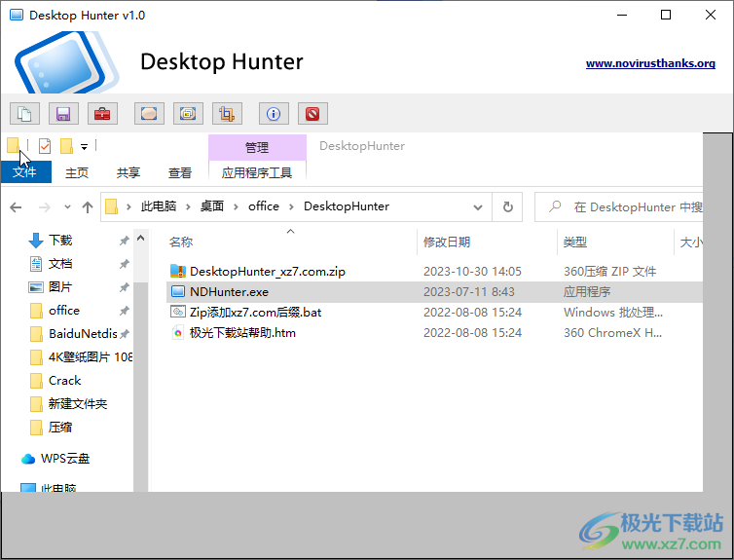Expand the chevron after office breadcrumb

pos(291,206)
